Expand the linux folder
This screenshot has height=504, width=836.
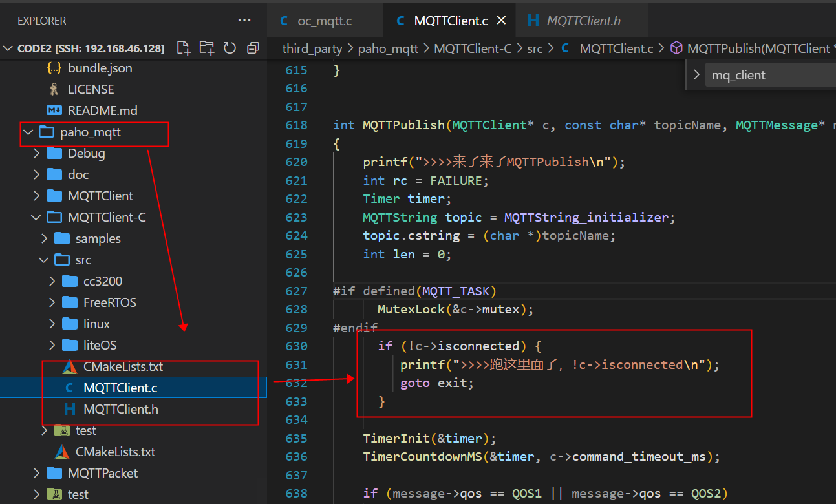pyautogui.click(x=52, y=324)
